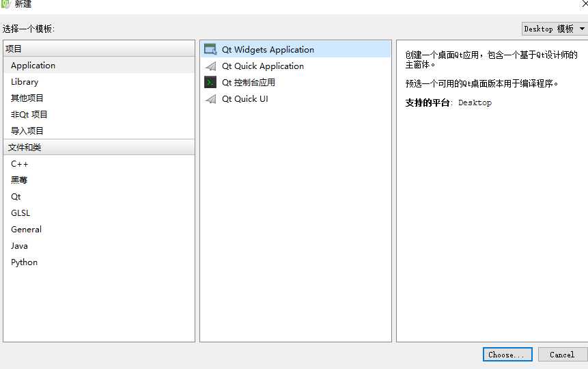Select Python file category
Screen dimensions: 588x369
[99, 262]
